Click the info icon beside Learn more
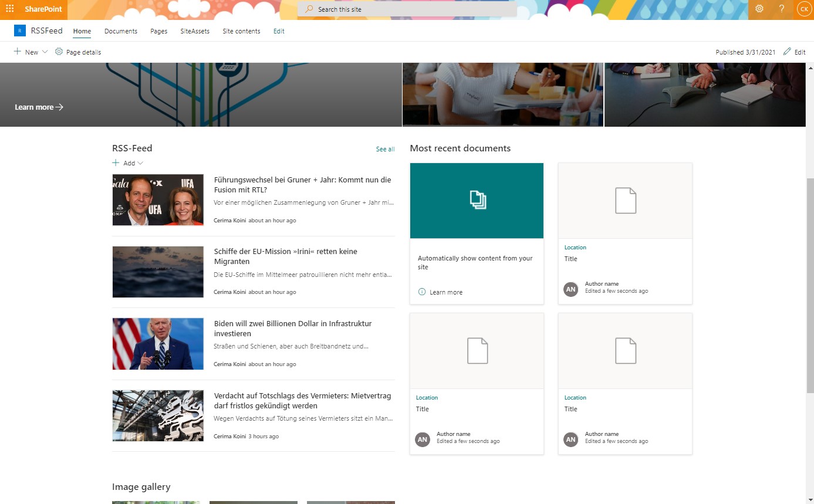This screenshot has height=504, width=814. pos(423,292)
